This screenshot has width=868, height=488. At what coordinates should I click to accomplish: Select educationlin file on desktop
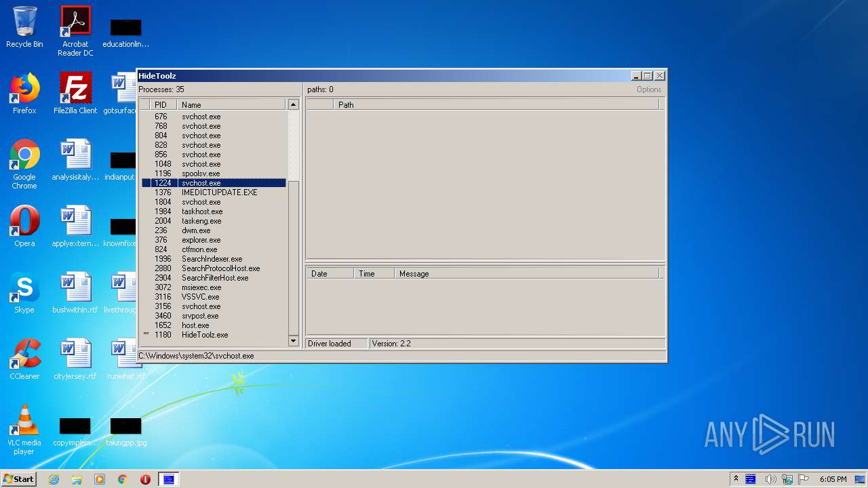click(126, 33)
